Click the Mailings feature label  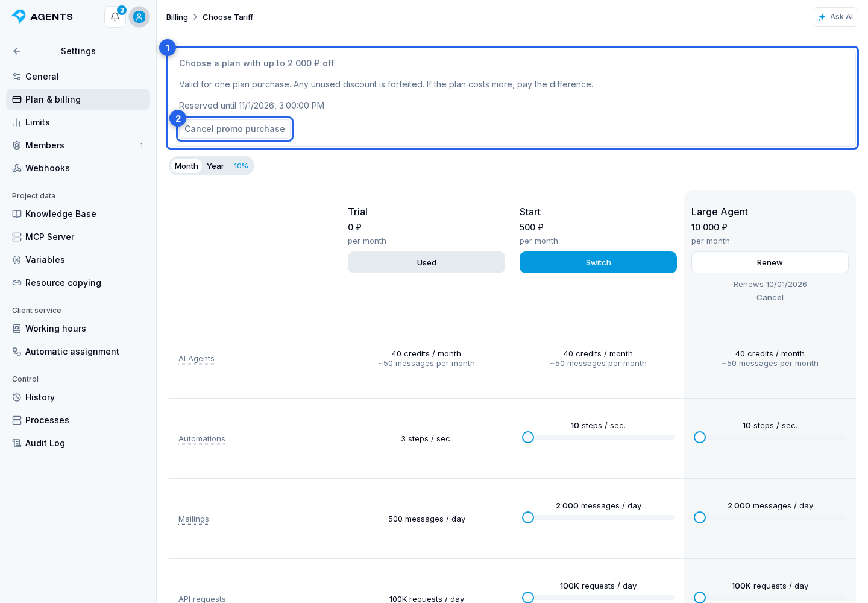(193, 519)
